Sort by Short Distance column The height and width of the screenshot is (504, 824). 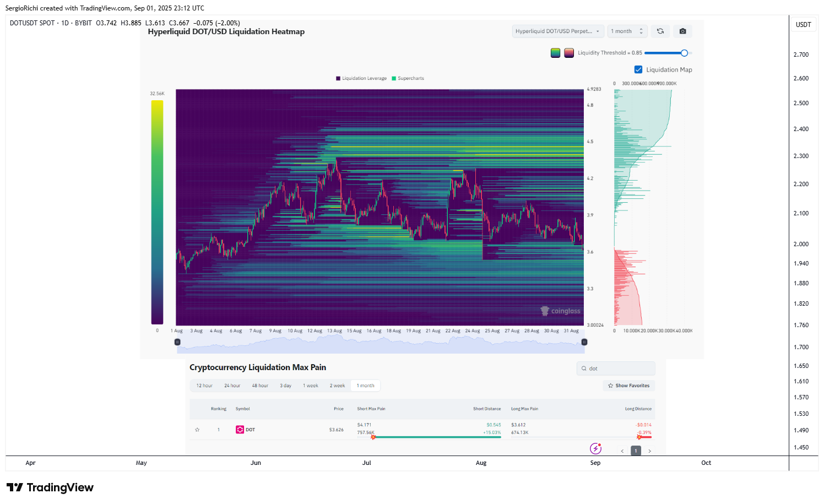(x=487, y=409)
